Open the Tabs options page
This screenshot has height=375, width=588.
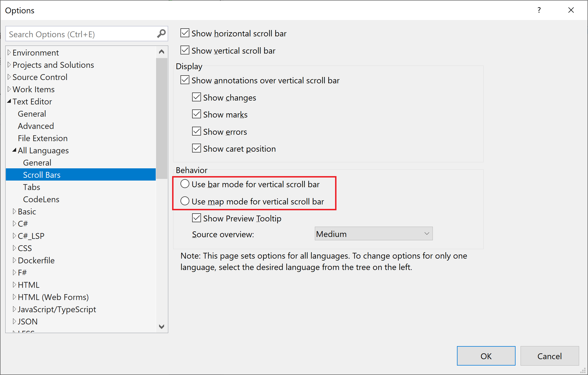[32, 187]
